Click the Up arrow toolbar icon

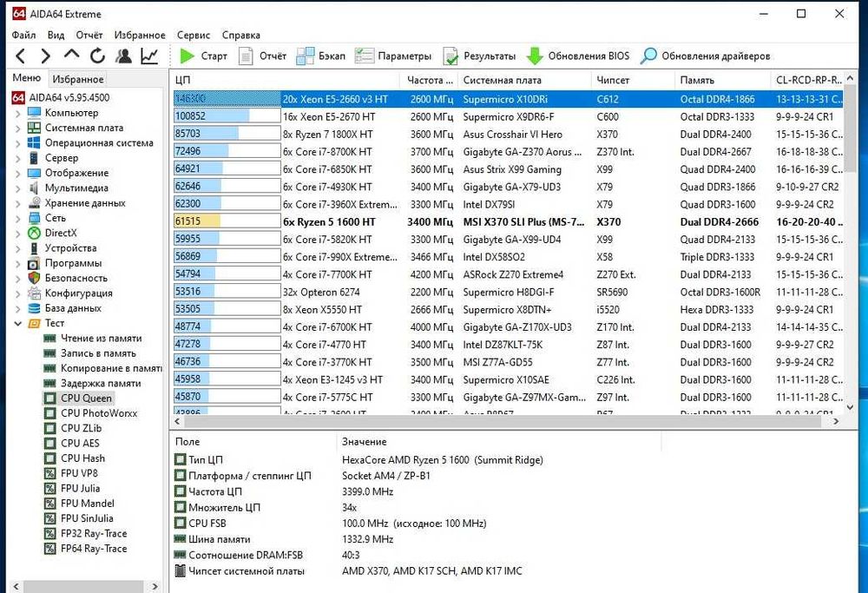click(x=71, y=56)
